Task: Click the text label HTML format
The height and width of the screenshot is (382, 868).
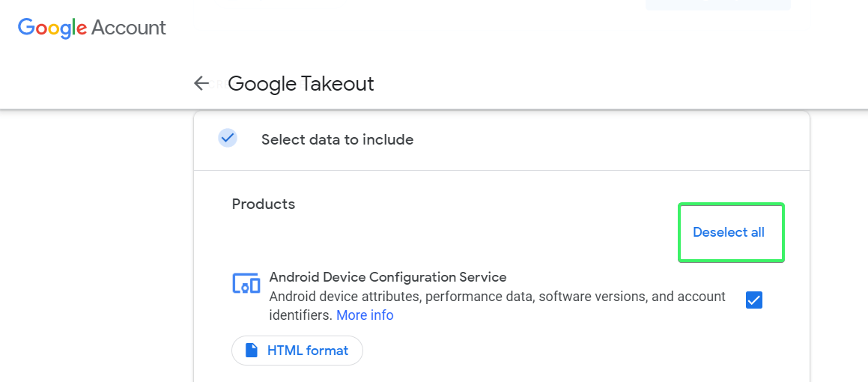Action: click(x=308, y=351)
